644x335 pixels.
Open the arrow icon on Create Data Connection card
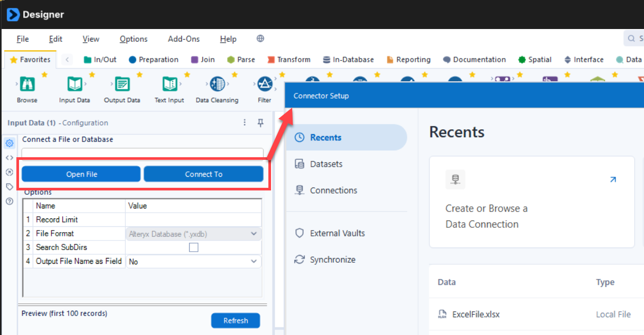(x=613, y=179)
